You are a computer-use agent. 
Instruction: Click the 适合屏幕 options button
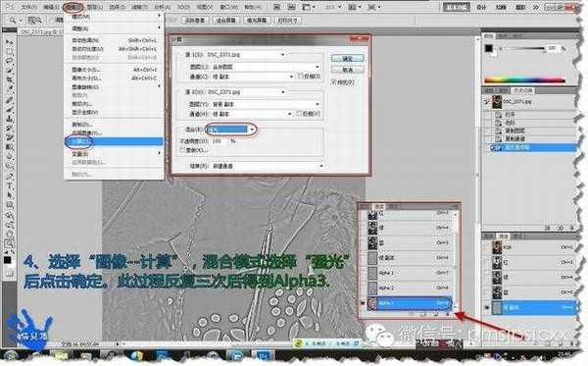226,21
